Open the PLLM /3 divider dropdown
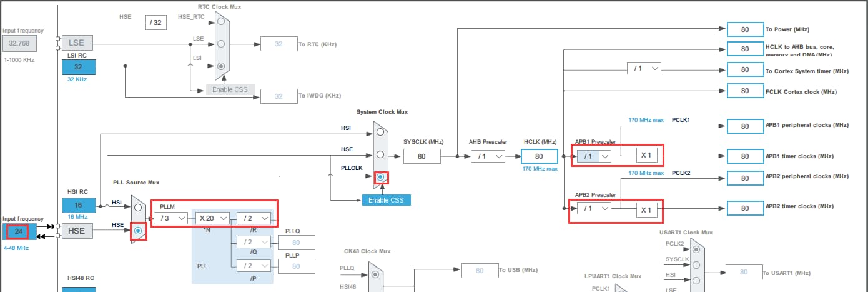868x292 pixels. (x=171, y=218)
